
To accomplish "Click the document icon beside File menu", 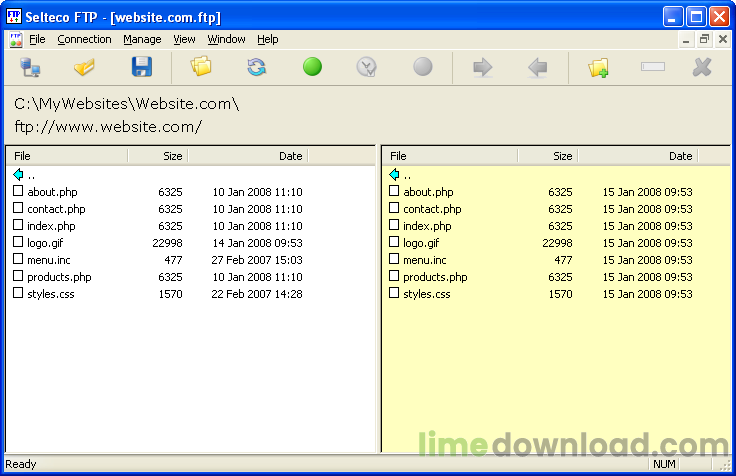I will point(15,39).
